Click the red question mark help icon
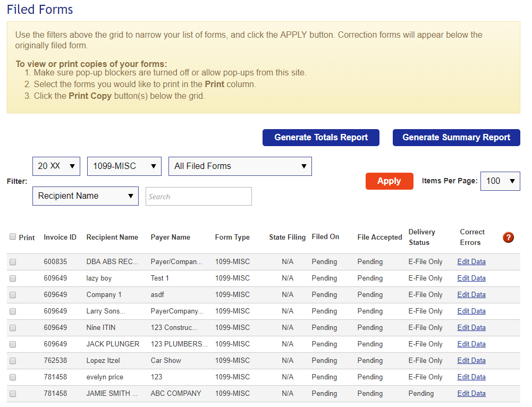 (x=508, y=238)
